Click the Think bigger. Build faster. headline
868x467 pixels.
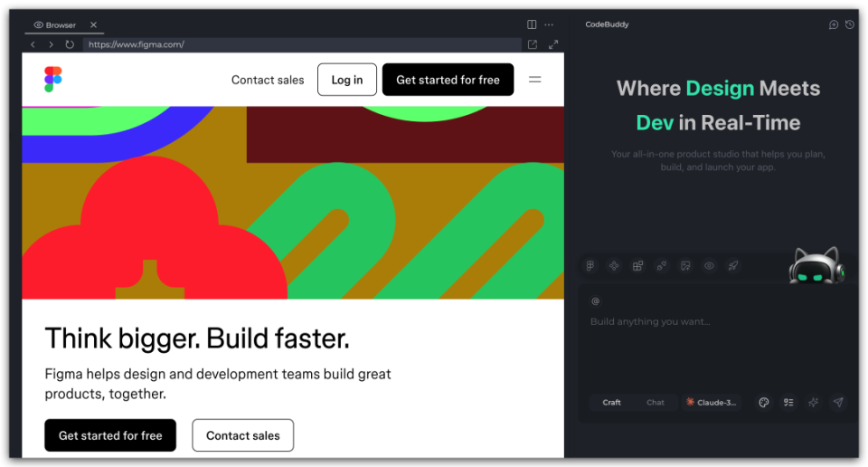197,338
